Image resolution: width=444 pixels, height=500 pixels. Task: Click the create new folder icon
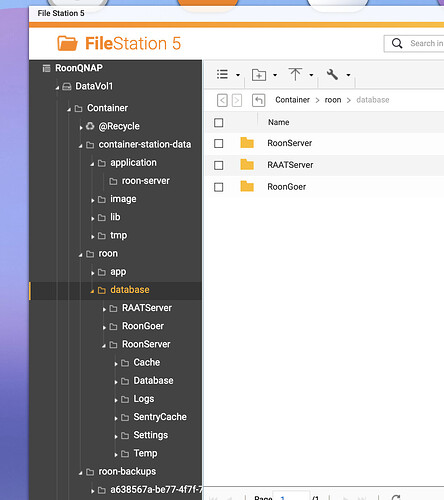click(x=259, y=75)
